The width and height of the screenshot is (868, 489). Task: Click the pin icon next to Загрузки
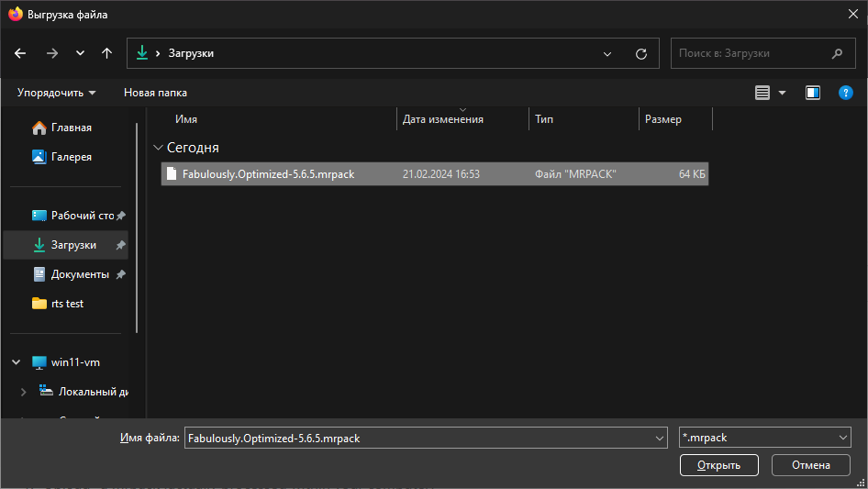(120, 245)
